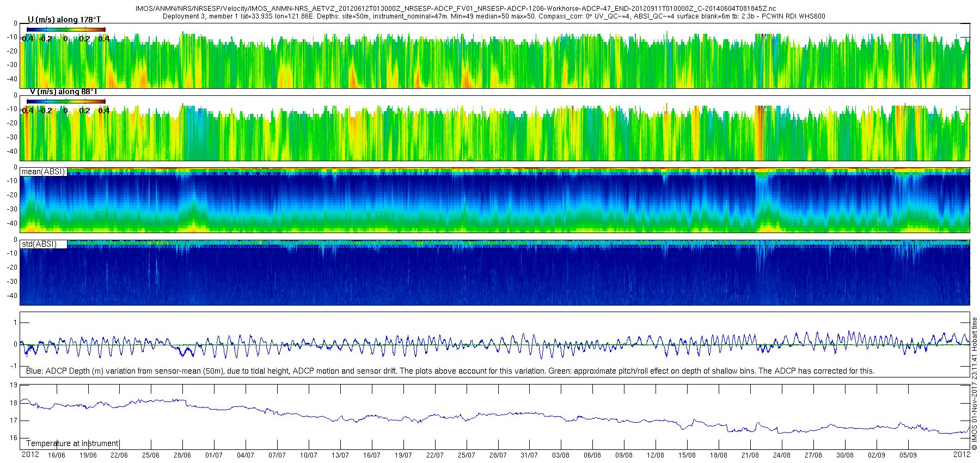Select the IMOS/ANMN file path title line

[456, 9]
